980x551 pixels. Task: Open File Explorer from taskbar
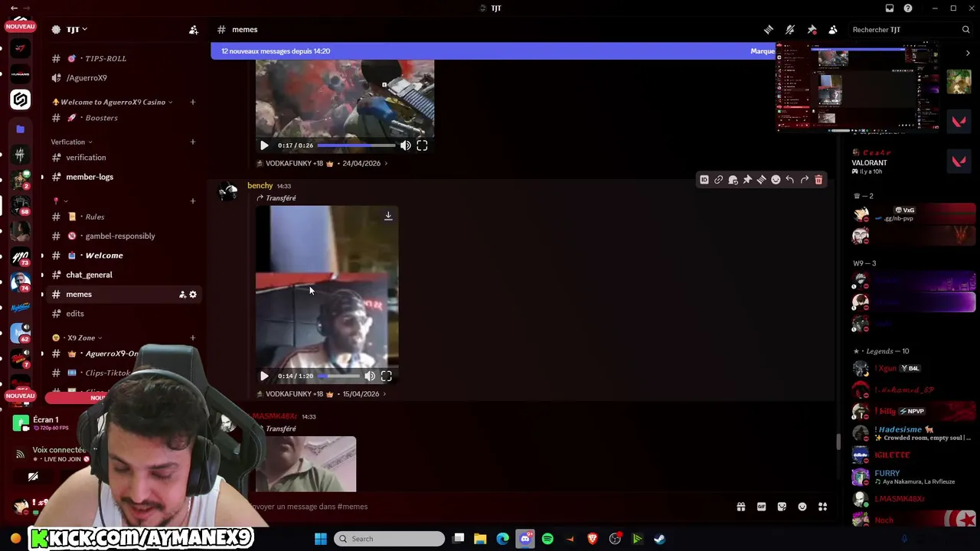coord(480,539)
